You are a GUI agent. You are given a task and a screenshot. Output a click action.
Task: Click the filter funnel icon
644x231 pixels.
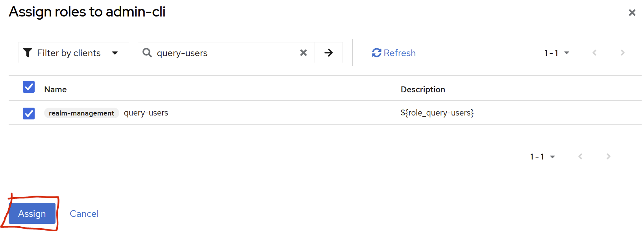28,53
